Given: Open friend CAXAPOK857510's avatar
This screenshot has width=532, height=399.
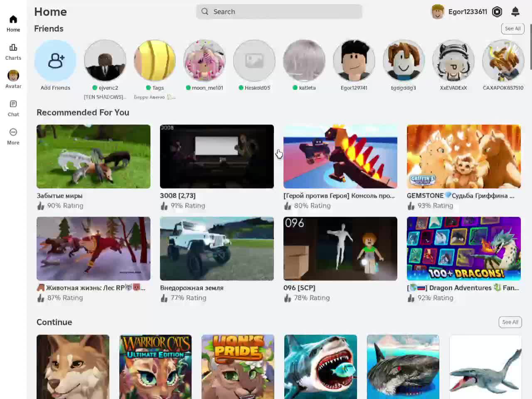Looking at the screenshot, I should click(503, 61).
